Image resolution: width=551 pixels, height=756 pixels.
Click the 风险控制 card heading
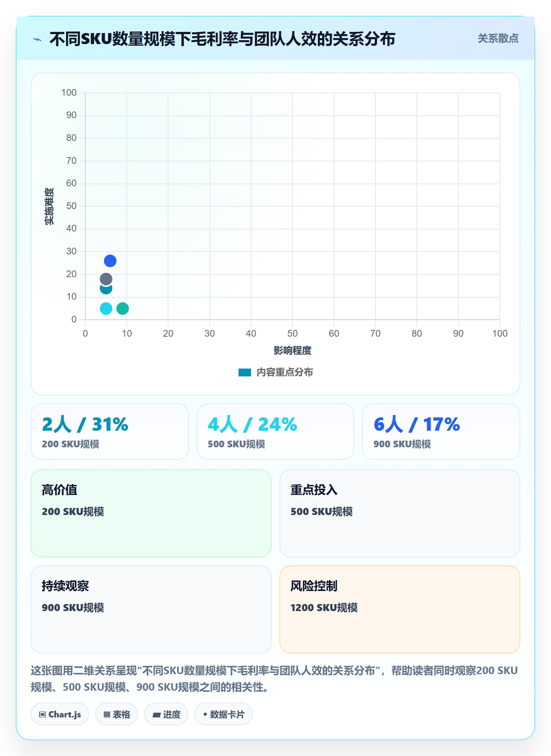[314, 586]
